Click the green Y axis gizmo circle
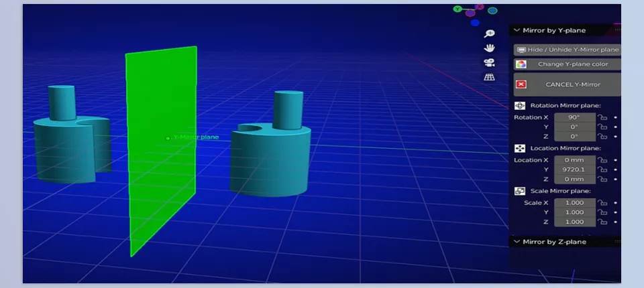644x288 pixels. [x=458, y=9]
